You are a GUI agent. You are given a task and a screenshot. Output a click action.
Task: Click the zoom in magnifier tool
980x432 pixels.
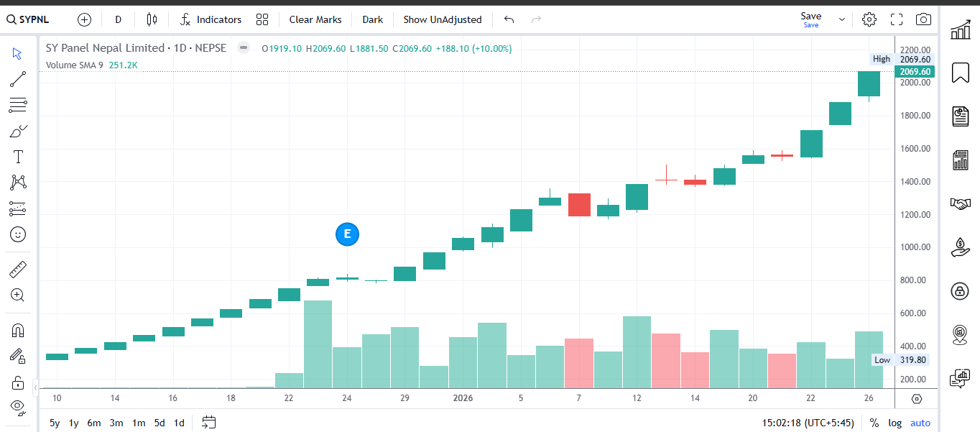18,295
